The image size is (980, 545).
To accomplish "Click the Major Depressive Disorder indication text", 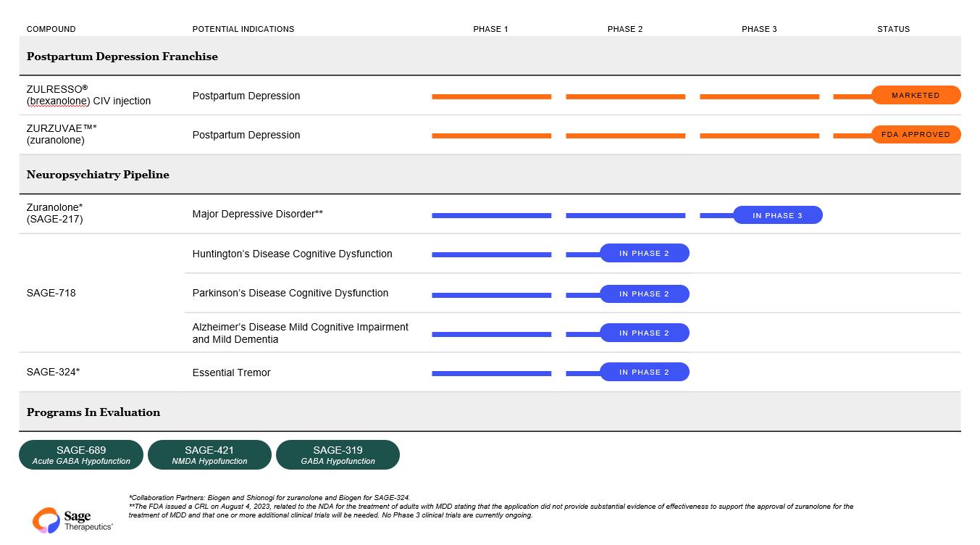I will [257, 215].
